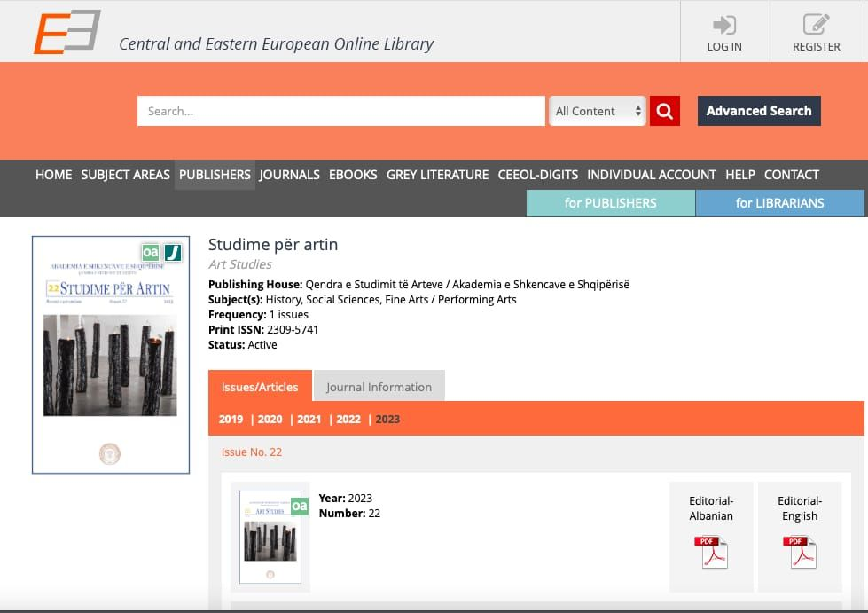The width and height of the screenshot is (868, 613).
Task: Click the Log In arrow icon
Action: coord(724,25)
